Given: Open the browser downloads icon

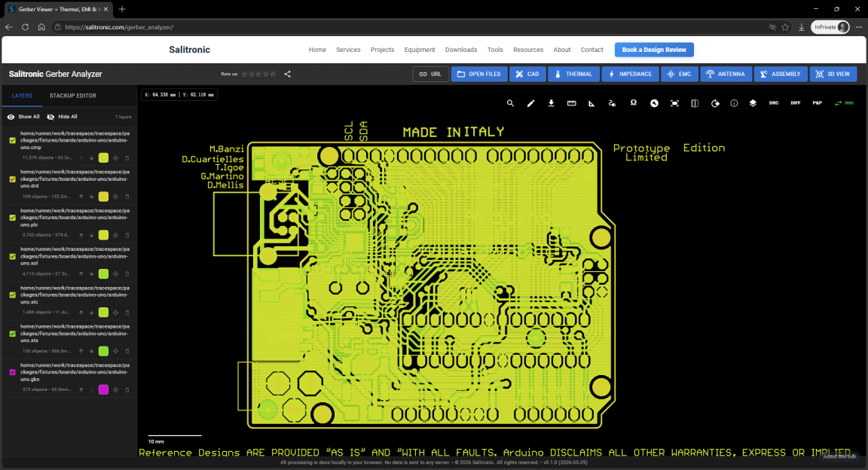Looking at the screenshot, I should [801, 27].
